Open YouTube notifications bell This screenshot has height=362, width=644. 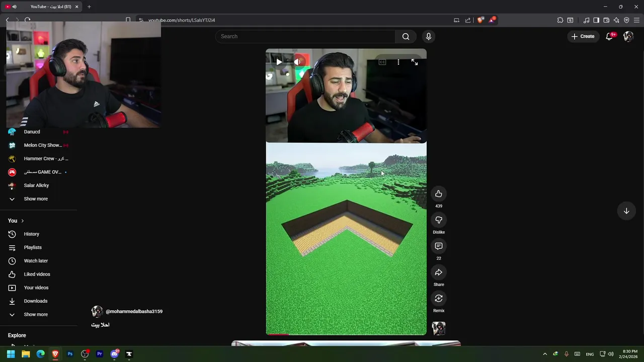610,36
